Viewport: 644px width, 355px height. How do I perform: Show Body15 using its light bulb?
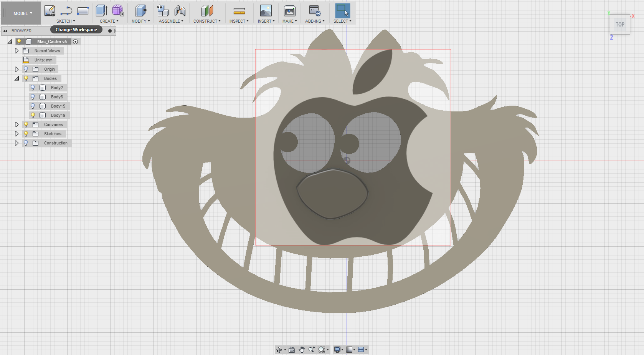pos(33,106)
